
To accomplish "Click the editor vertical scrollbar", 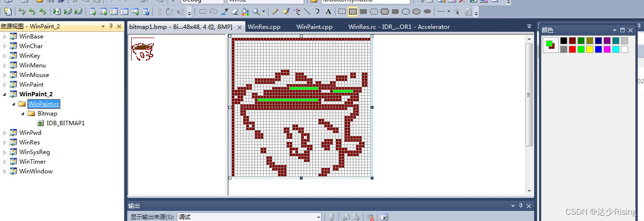I will click(529, 95).
